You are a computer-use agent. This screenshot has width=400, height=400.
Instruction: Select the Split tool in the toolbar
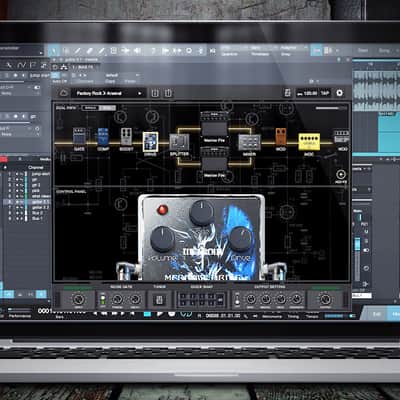77,51
